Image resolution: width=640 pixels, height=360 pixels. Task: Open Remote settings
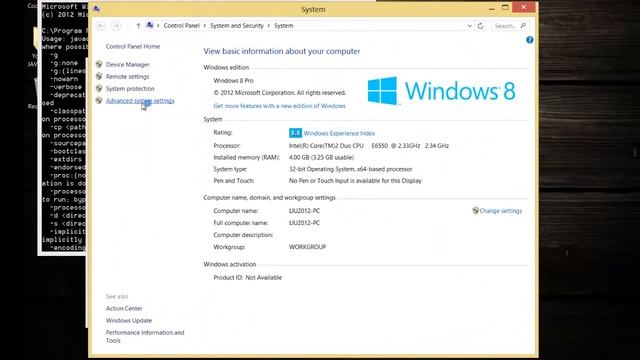click(127, 77)
